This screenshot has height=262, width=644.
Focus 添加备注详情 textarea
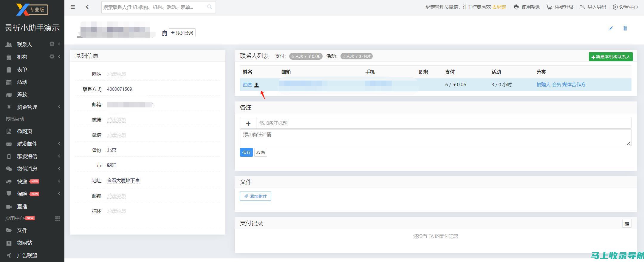436,138
